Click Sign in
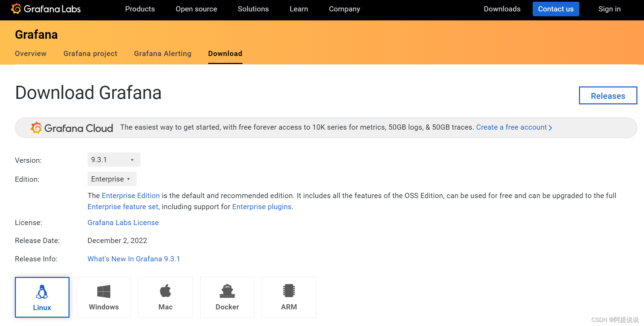The width and height of the screenshot is (644, 326). tap(609, 9)
